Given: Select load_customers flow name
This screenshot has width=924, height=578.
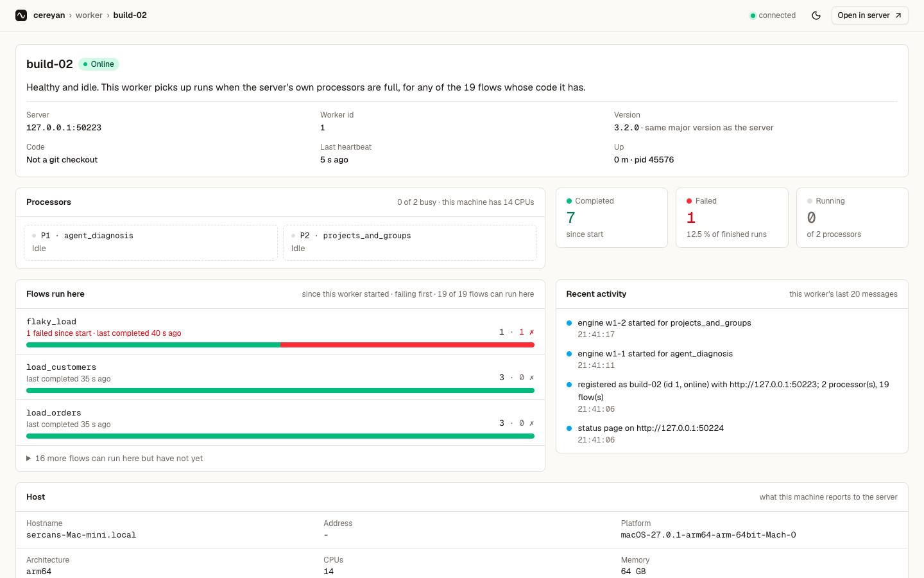Looking at the screenshot, I should click(x=62, y=367).
